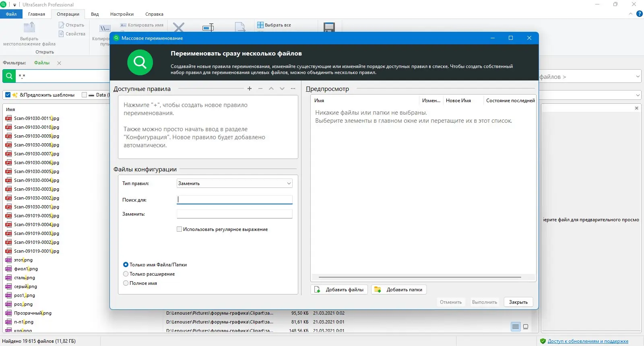Click the Состояние последней column header
644x346 pixels.
510,101
